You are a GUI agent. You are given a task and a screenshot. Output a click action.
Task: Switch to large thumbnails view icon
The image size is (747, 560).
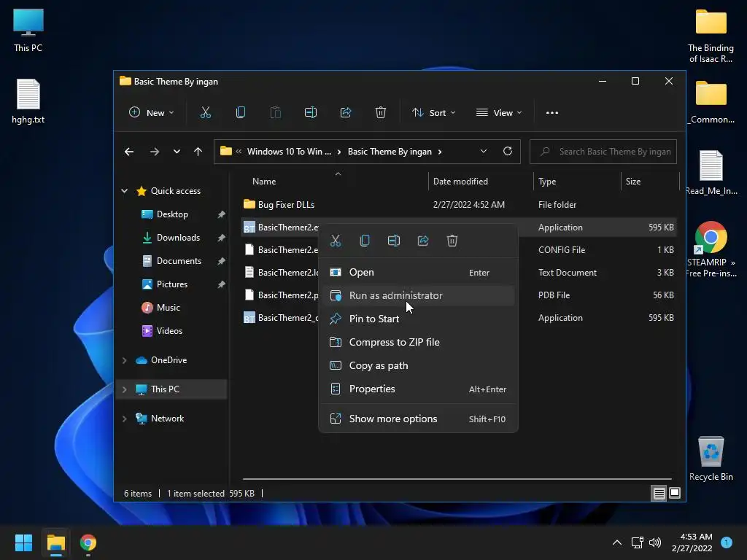coord(675,494)
